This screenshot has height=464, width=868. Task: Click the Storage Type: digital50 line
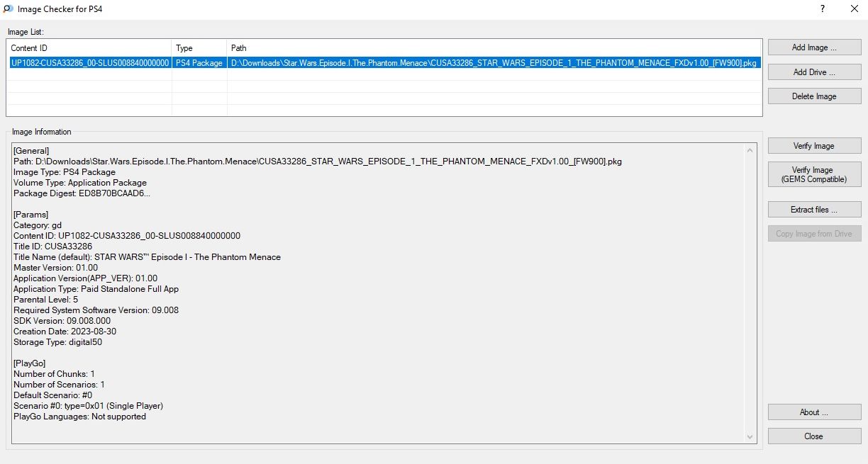[x=58, y=341]
